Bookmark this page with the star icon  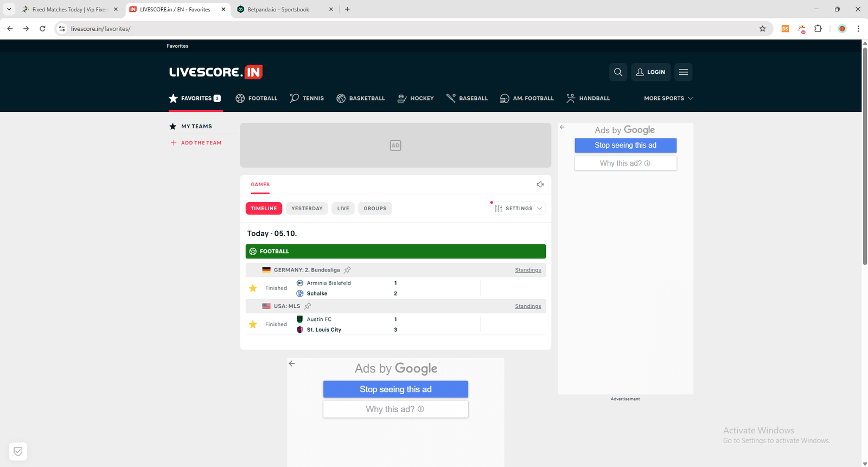tap(762, 29)
